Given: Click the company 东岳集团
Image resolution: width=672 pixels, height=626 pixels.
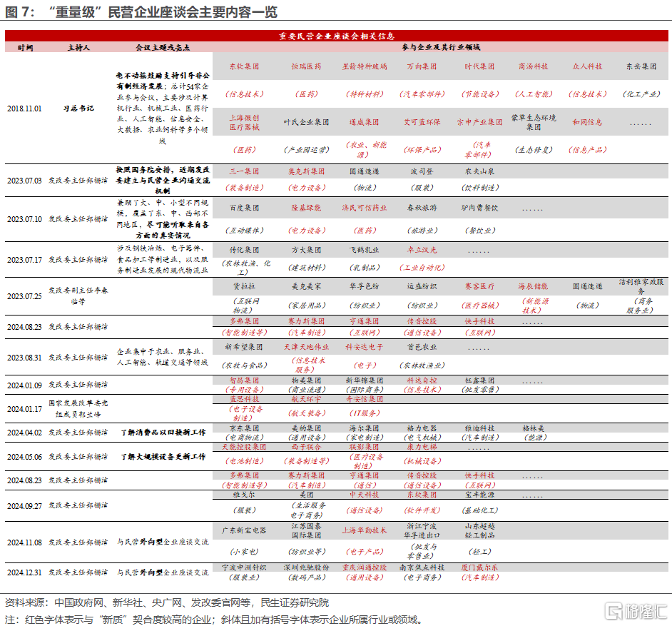Looking at the screenshot, I should point(641,66).
